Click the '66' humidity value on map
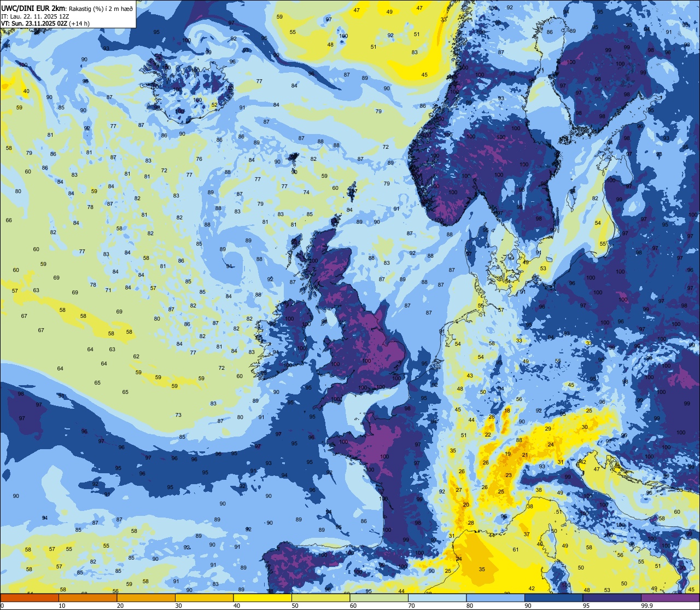The height and width of the screenshot is (610, 700). pos(9,220)
